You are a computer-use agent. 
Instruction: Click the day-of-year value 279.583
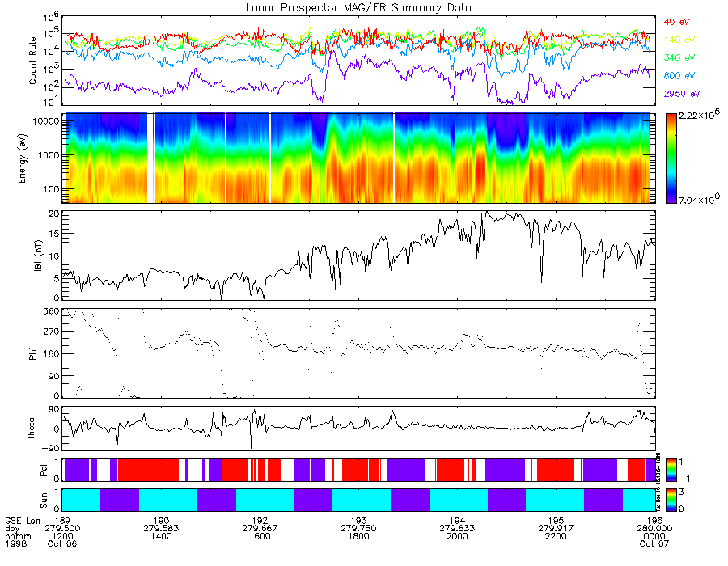click(x=161, y=529)
